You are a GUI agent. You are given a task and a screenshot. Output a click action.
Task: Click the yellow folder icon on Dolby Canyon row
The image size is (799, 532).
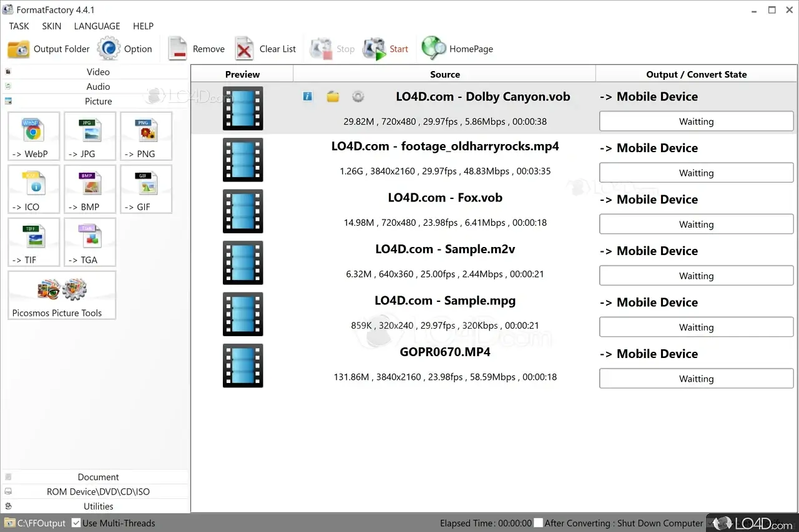[333, 96]
